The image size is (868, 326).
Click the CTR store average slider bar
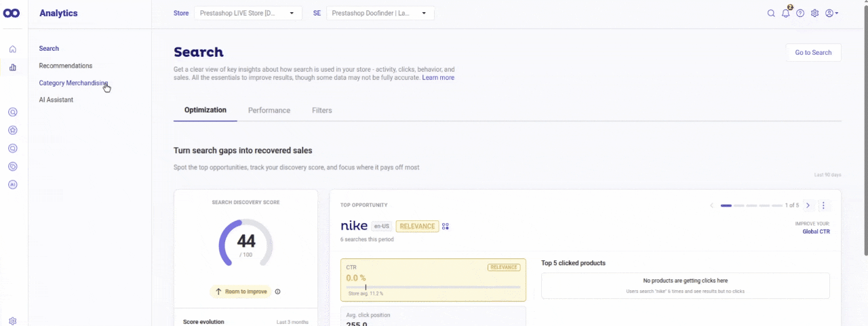point(433,287)
